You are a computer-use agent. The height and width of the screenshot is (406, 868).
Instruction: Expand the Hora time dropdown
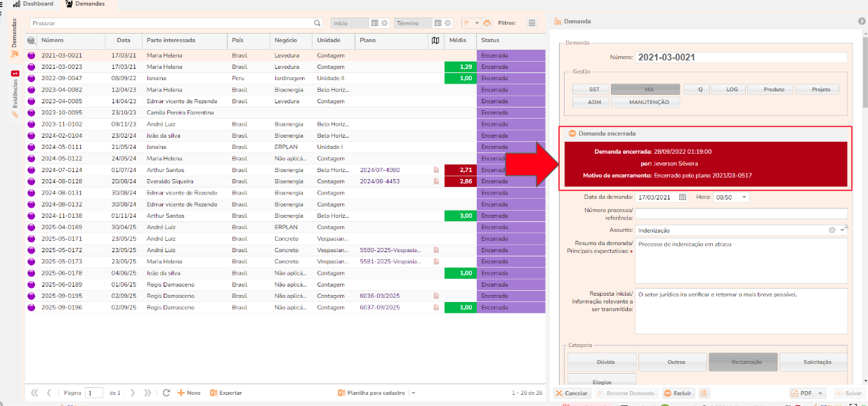(744, 197)
